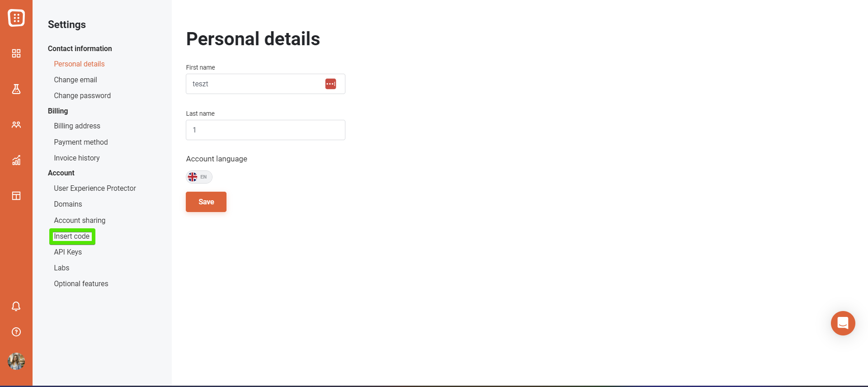Open the people/audience icon in sidebar

coord(16,125)
